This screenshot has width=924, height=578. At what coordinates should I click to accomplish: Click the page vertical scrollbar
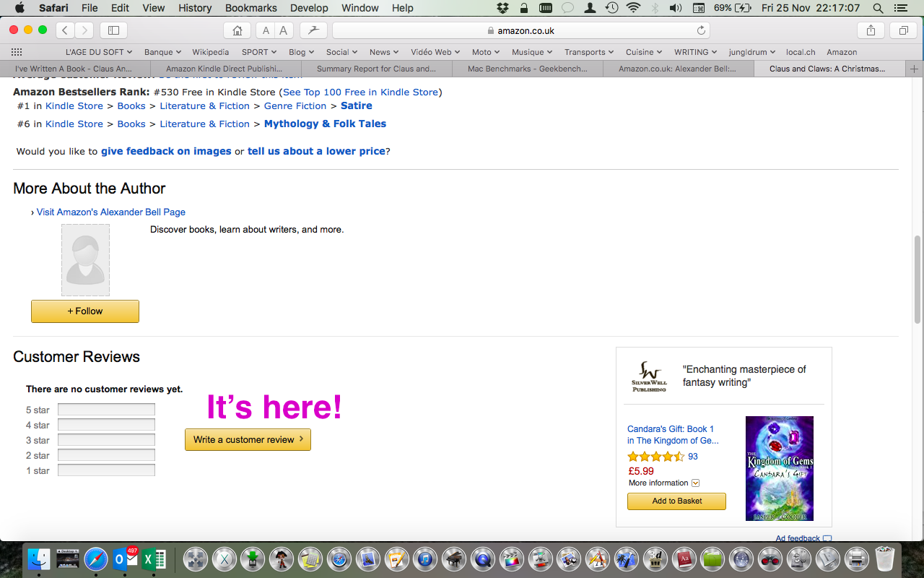pyautogui.click(x=918, y=279)
